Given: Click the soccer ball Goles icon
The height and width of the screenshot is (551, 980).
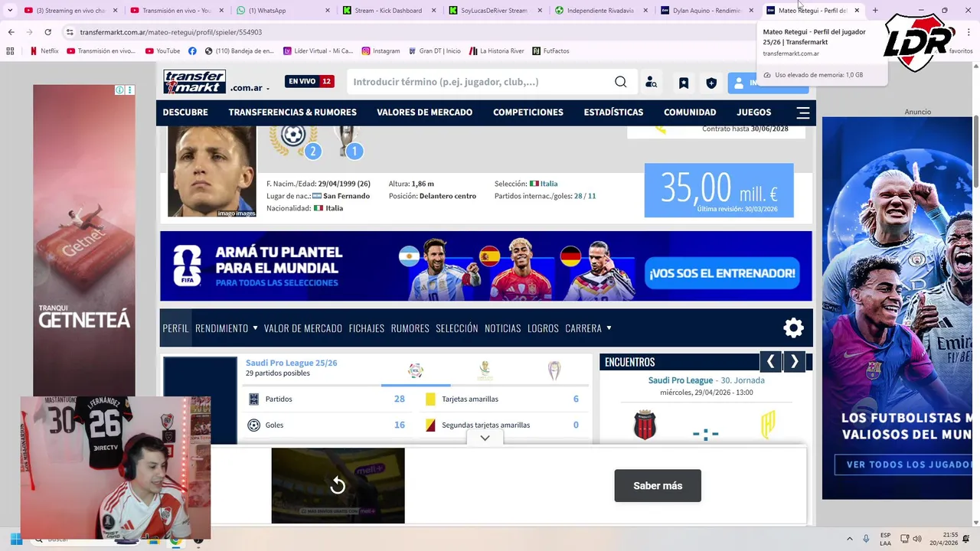Looking at the screenshot, I should click(x=254, y=425).
